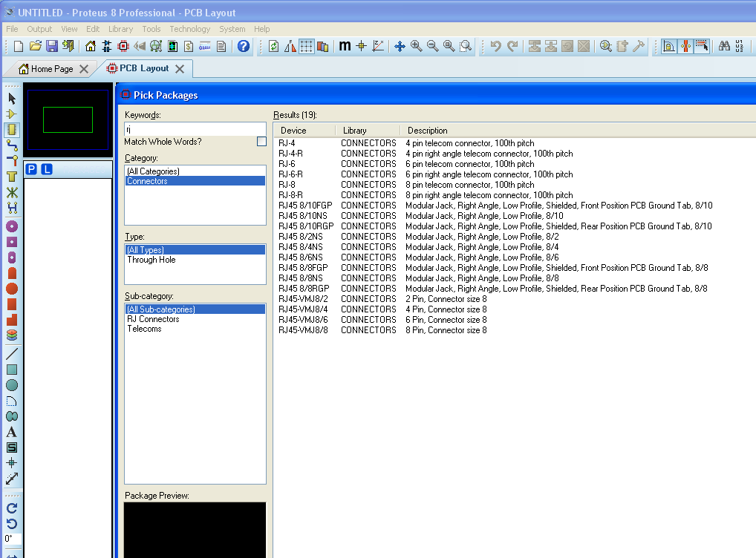Open the System menu
This screenshot has width=756, height=558.
232,29
